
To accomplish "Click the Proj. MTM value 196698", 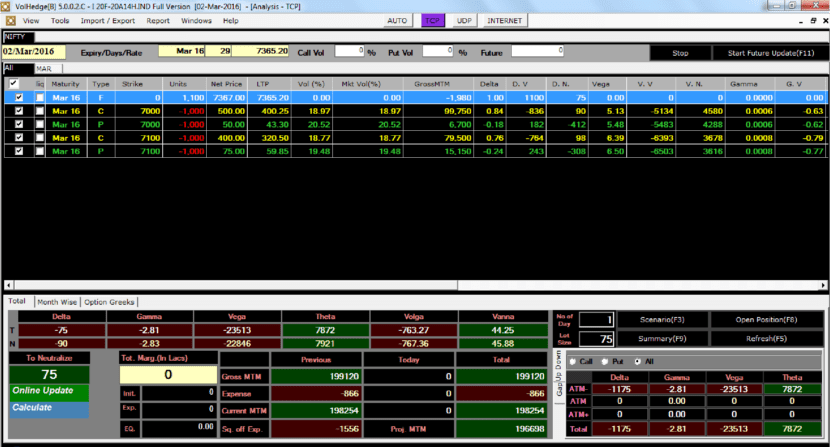I will (x=501, y=429).
